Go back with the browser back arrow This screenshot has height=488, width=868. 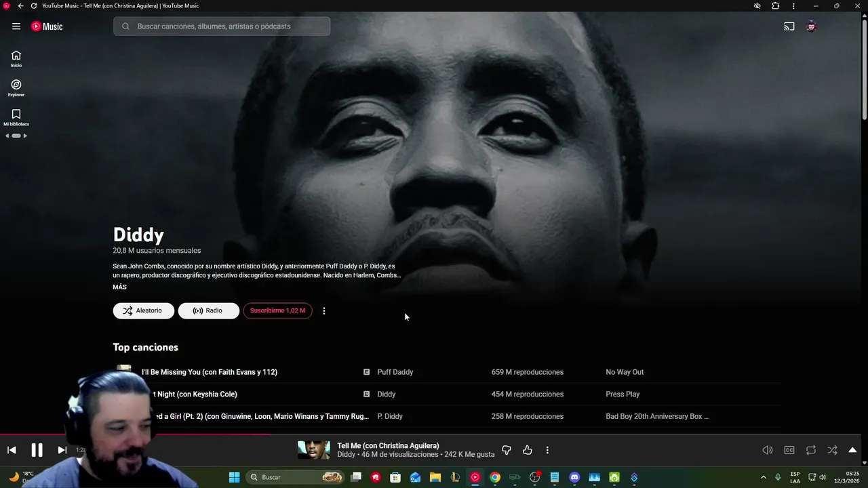pos(20,6)
